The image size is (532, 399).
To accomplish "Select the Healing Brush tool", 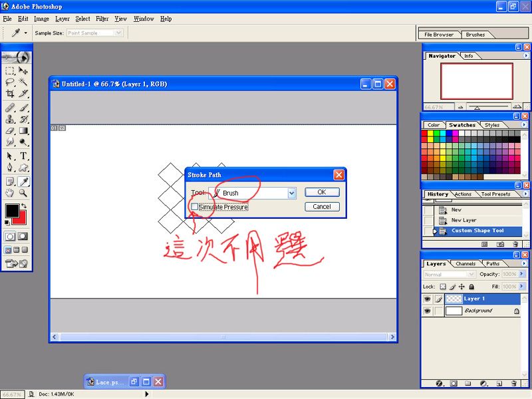I will (x=10, y=108).
